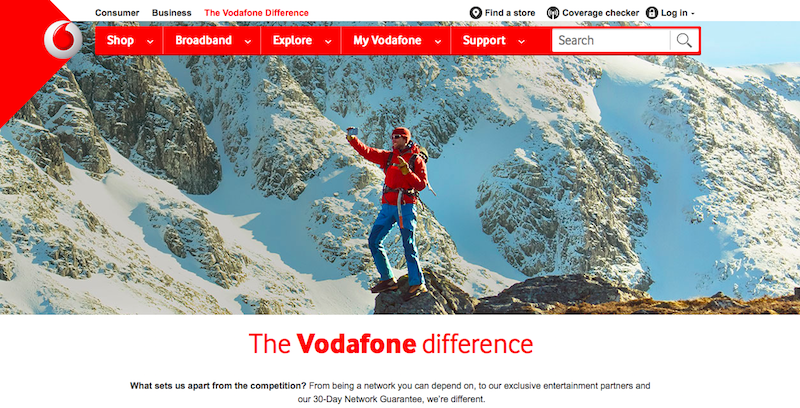Click the Vodafone logo icon

pos(63,40)
